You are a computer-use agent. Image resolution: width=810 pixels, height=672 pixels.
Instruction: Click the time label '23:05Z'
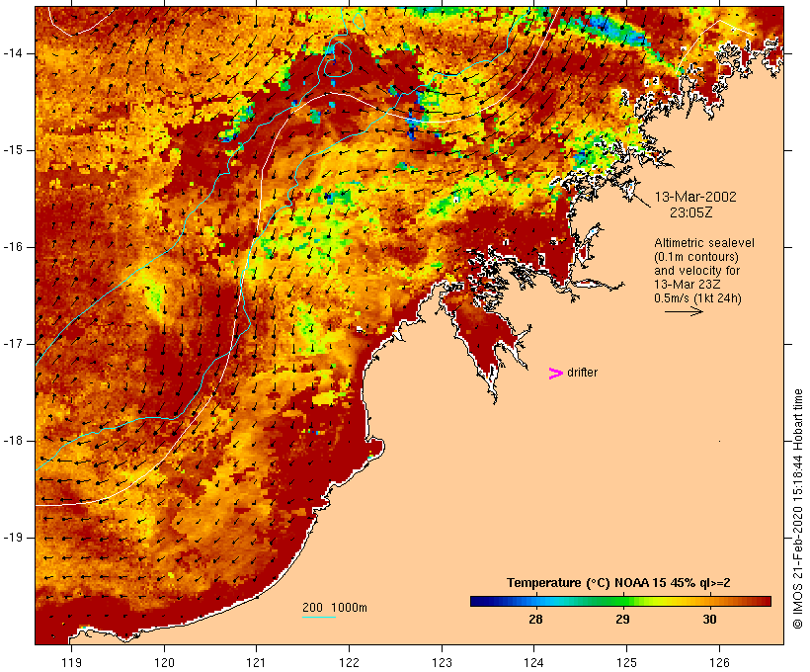(690, 212)
